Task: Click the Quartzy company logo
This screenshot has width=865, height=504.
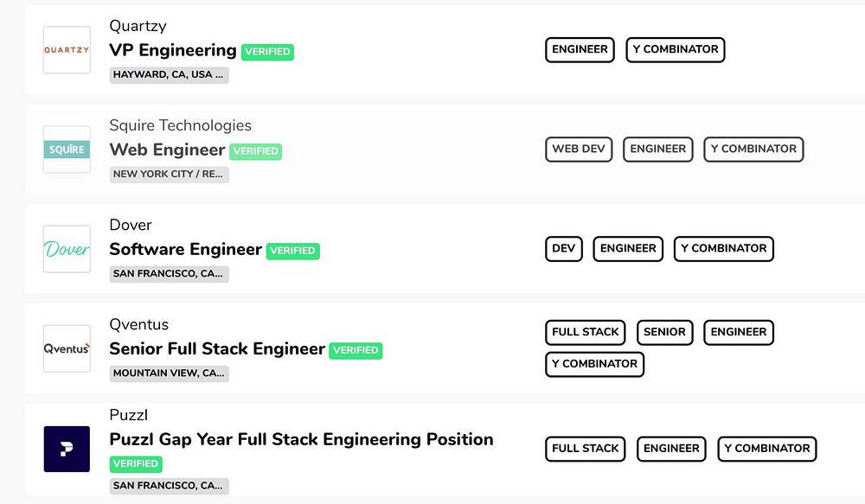Action: click(x=67, y=50)
